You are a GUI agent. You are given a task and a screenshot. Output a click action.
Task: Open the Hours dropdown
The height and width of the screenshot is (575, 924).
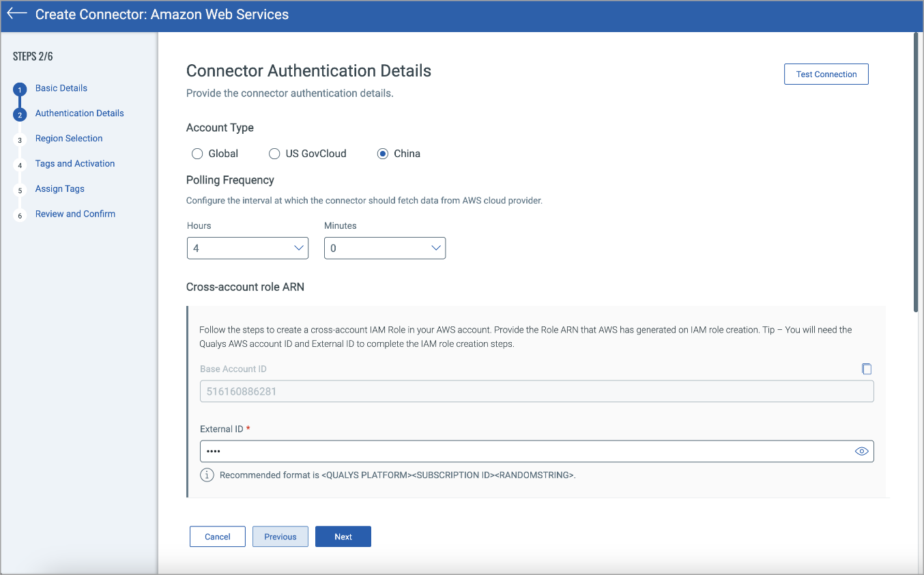[248, 248]
